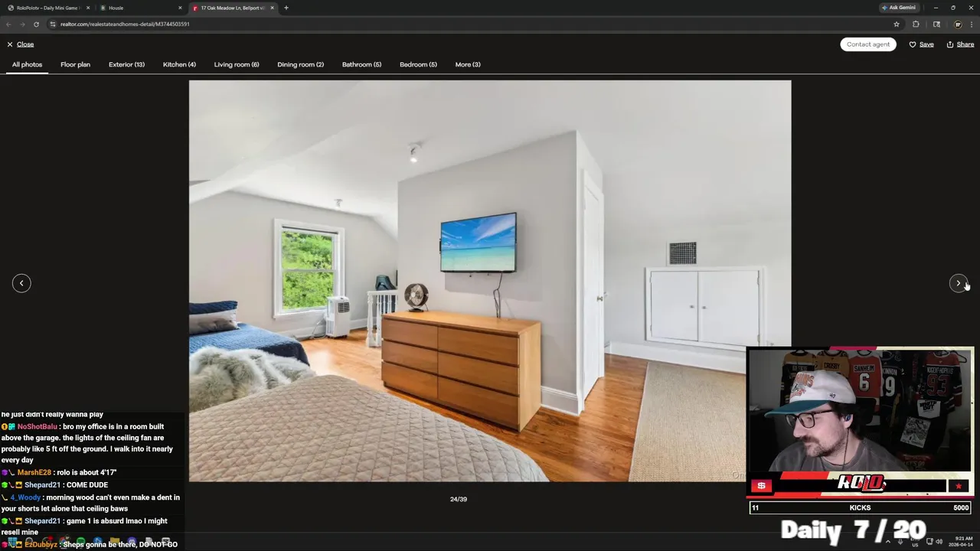Image resolution: width=980 pixels, height=551 pixels.
Task: Show Bathroom (5) photos
Action: coord(361,64)
